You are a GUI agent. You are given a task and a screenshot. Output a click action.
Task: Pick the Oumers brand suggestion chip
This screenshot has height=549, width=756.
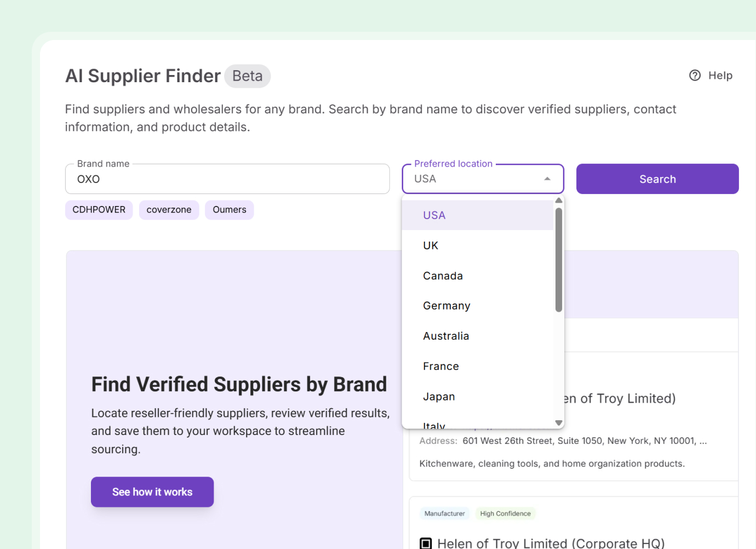[x=229, y=210]
